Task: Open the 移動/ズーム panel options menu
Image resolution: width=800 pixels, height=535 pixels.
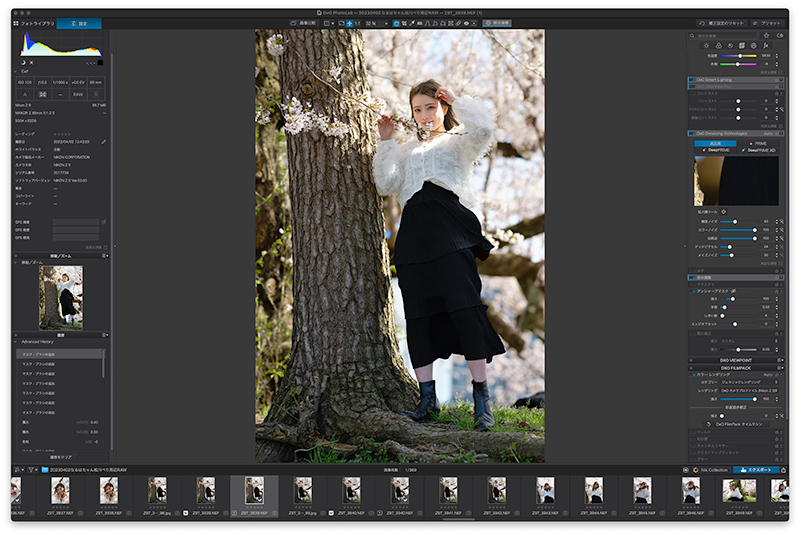Action: 105,256
